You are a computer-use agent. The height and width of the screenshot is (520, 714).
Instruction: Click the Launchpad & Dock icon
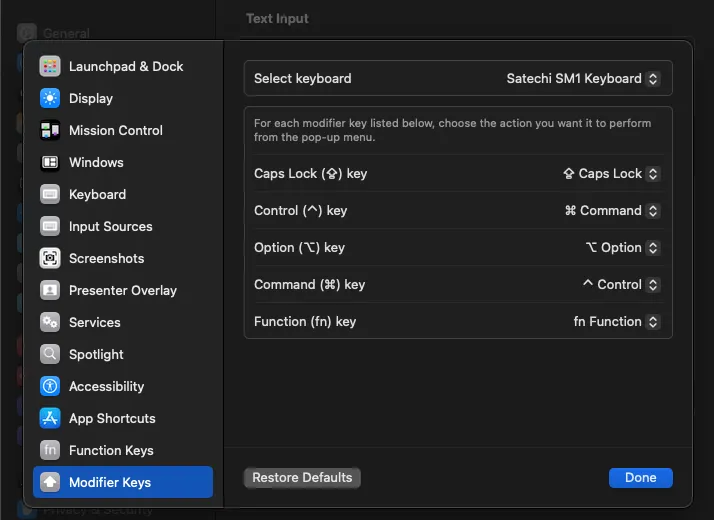click(x=50, y=66)
